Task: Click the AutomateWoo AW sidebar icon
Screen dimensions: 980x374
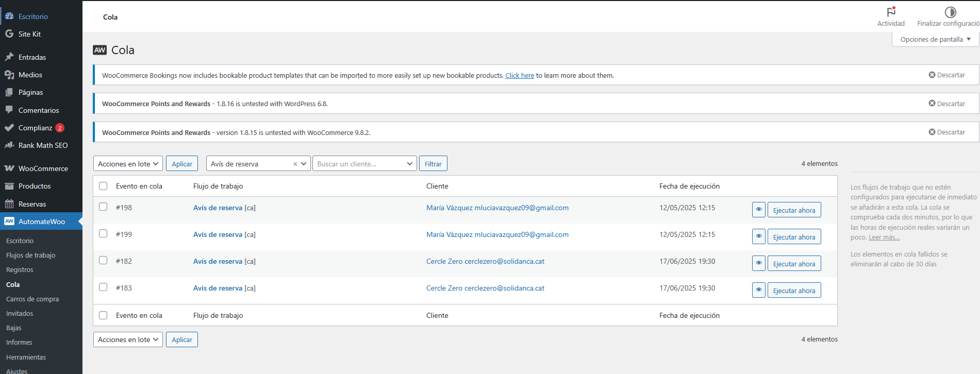Action: pos(9,222)
